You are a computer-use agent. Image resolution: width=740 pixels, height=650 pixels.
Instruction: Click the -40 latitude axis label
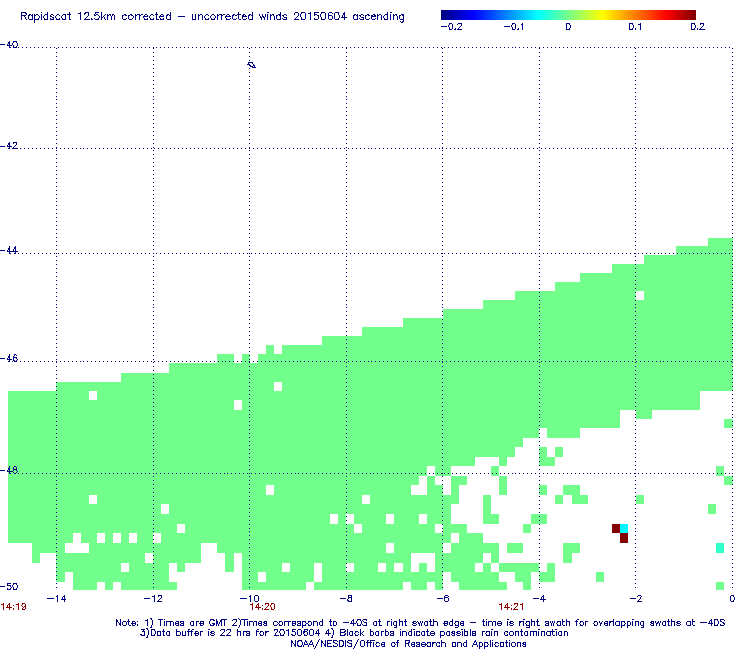point(9,45)
